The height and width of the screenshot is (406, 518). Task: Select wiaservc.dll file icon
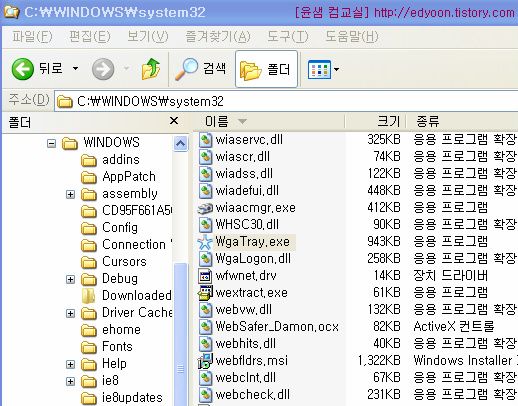point(205,140)
